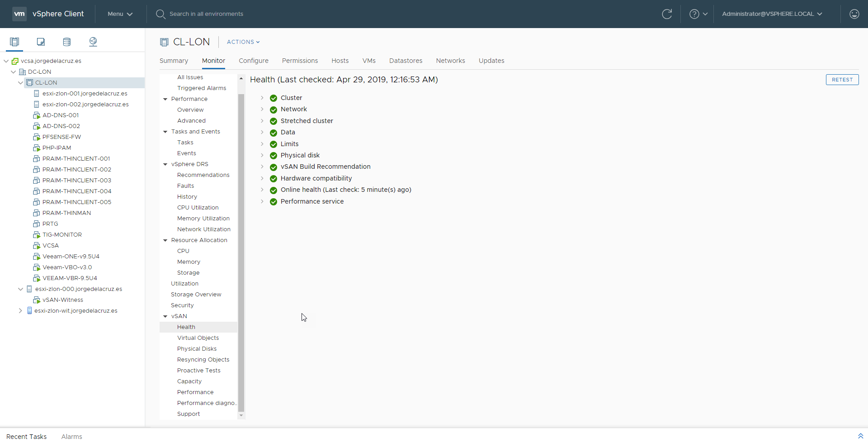868x443 pixels.
Task: Open the VMs and Templates inventory view
Action: click(41, 42)
